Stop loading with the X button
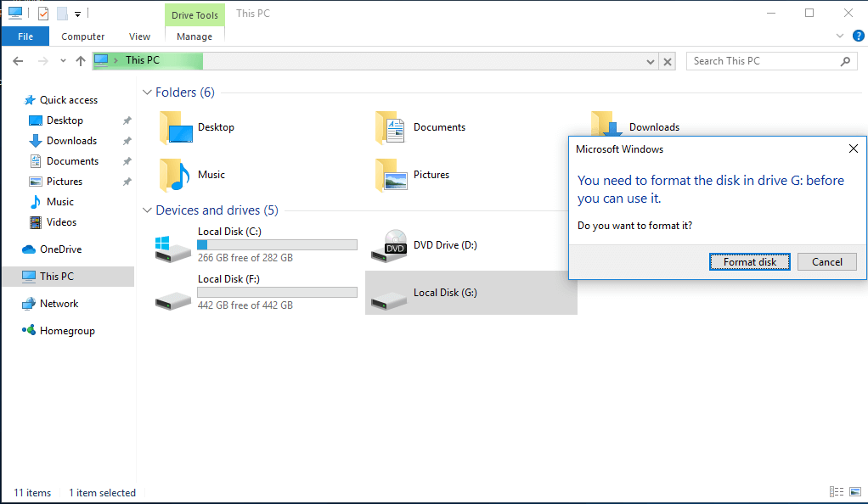Screen dimensions: 868x504 pos(668,61)
